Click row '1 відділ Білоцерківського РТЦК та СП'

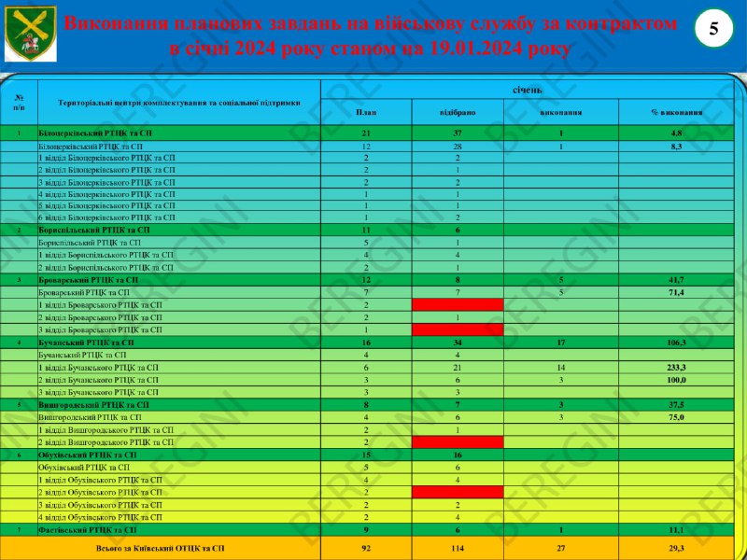(x=367, y=158)
